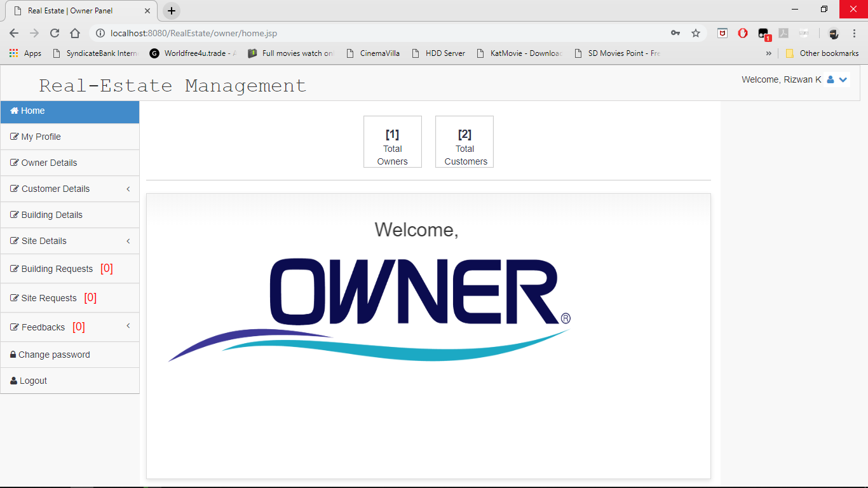Click the browser home button
The width and height of the screenshot is (868, 488).
(75, 33)
